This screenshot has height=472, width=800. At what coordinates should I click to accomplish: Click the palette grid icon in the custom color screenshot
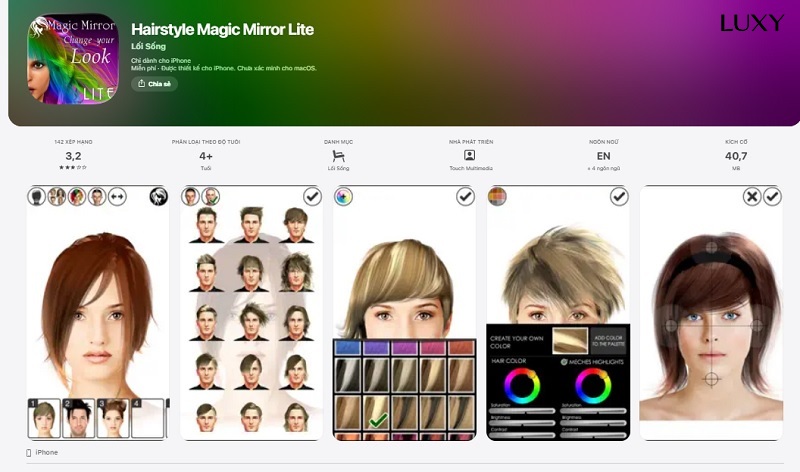pos(497,196)
